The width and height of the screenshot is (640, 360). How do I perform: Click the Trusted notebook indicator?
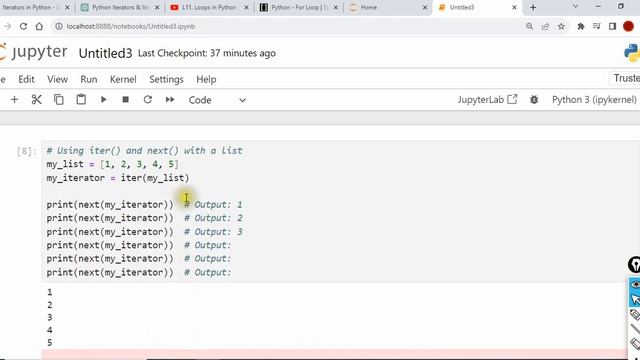pos(626,78)
